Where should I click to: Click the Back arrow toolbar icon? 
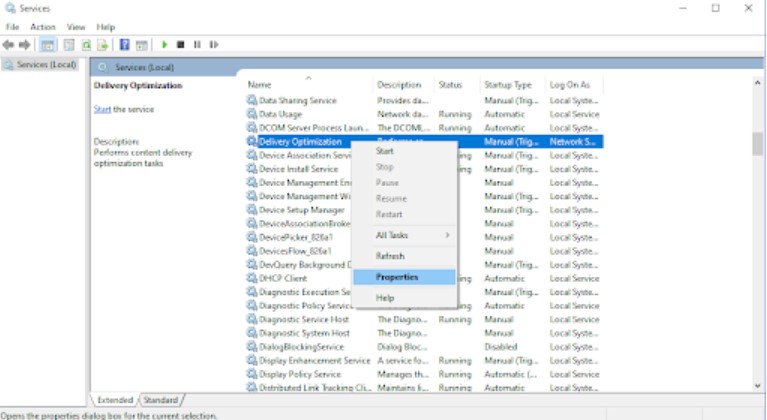pyautogui.click(x=8, y=45)
